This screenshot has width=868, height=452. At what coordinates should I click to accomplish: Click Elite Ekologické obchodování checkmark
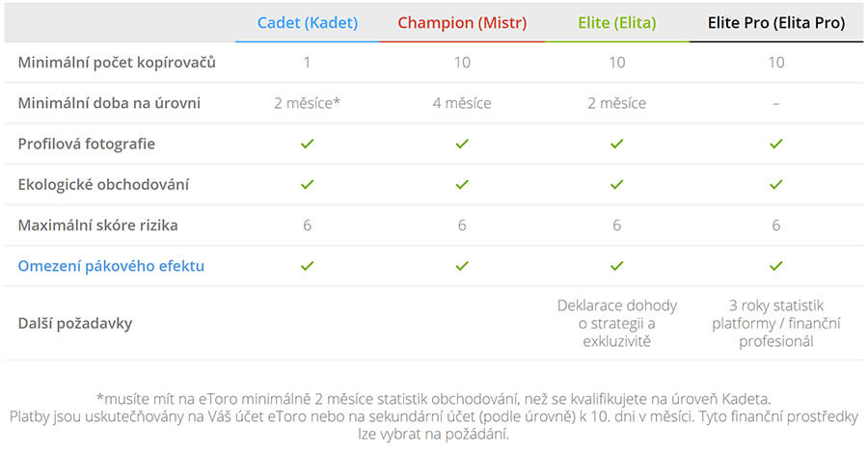[x=616, y=184]
